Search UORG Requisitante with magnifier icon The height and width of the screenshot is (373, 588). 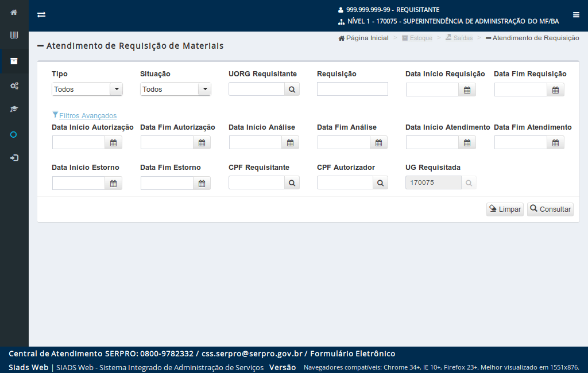(x=292, y=90)
